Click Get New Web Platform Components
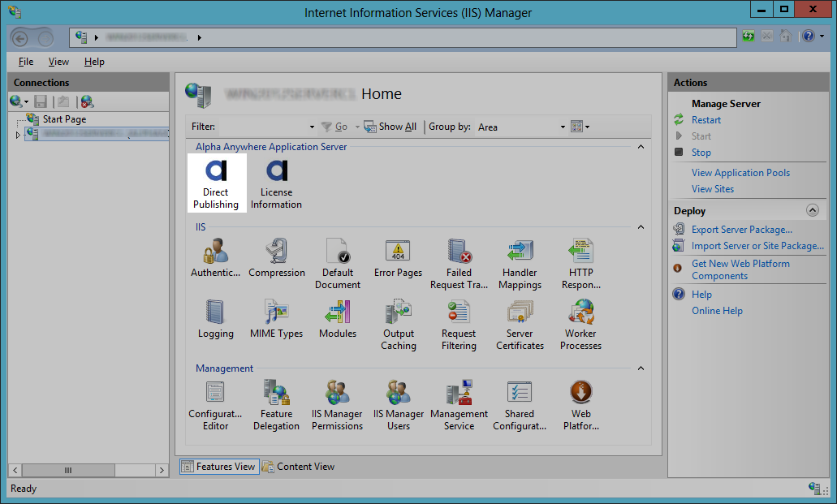Image resolution: width=837 pixels, height=504 pixels. pos(740,269)
